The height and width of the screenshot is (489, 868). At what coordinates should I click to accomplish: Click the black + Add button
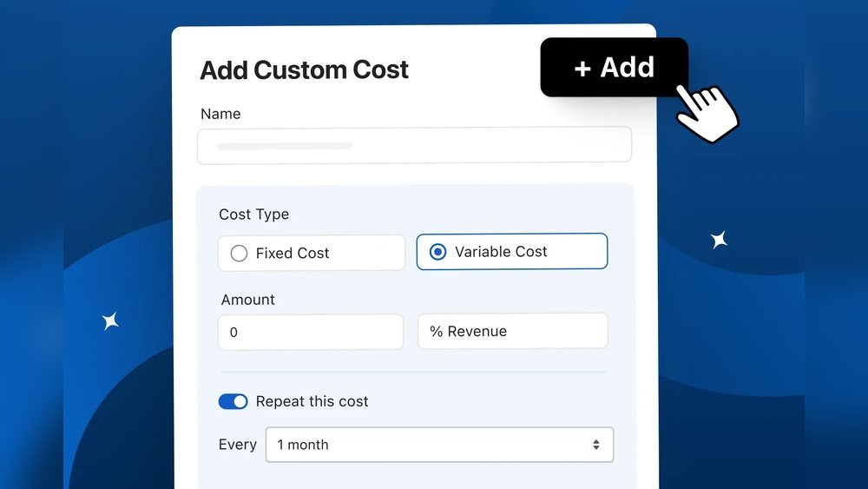click(x=614, y=67)
